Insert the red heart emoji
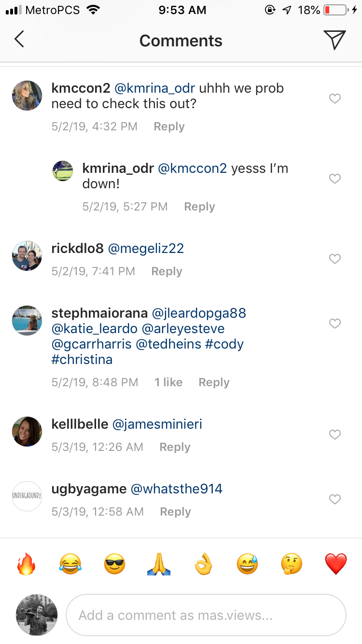Image resolution: width=362 pixels, height=644 pixels. coord(336,563)
